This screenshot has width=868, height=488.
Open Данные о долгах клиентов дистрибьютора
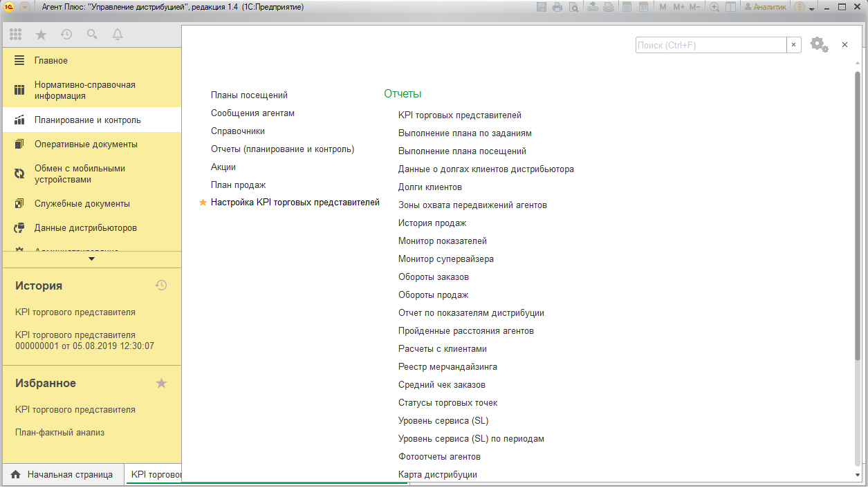tap(486, 169)
